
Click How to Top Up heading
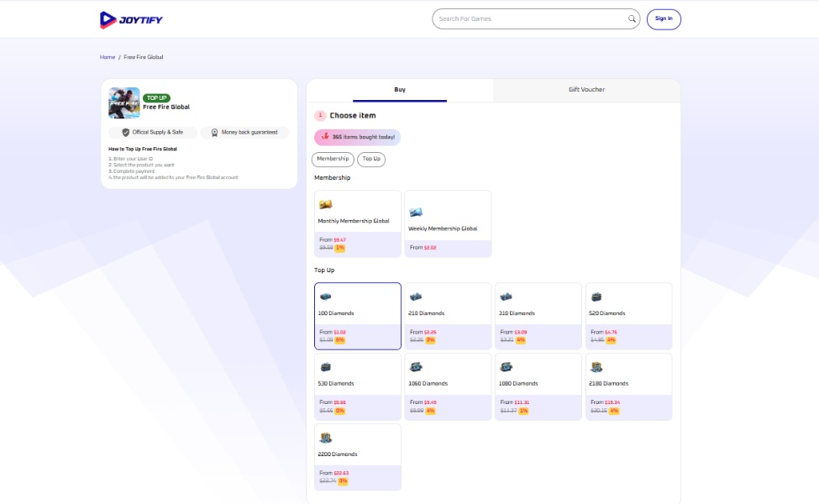point(143,149)
